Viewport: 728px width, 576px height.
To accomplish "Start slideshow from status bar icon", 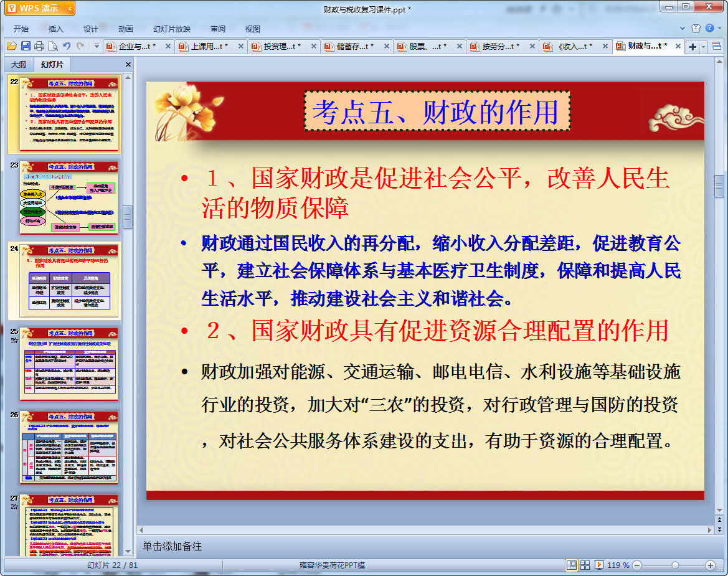I will tap(599, 565).
